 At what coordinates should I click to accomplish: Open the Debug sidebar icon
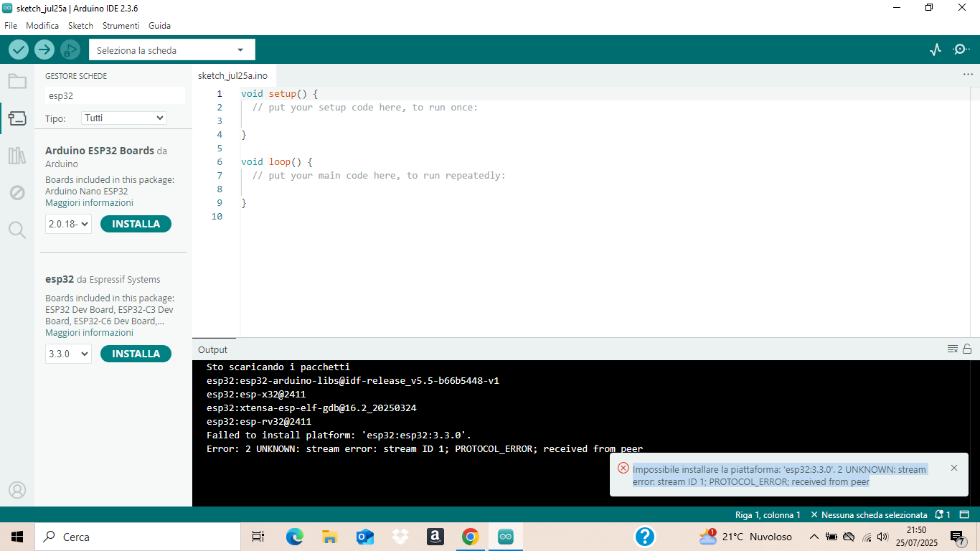click(17, 192)
